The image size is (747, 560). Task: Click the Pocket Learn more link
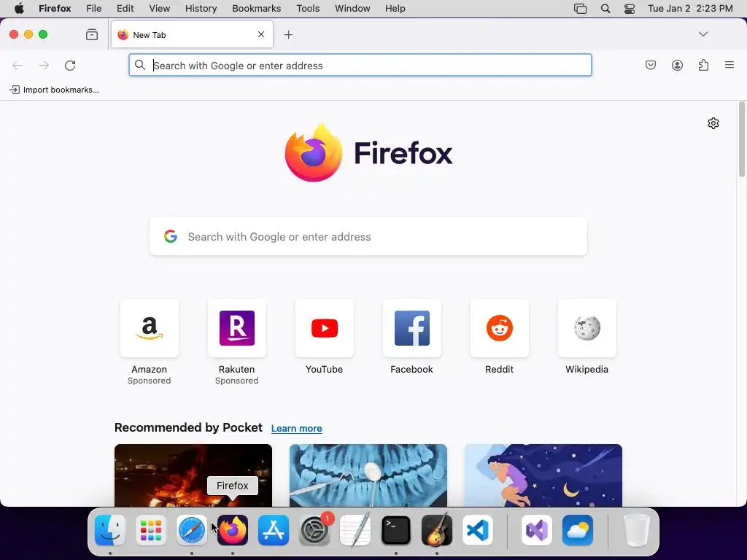click(x=296, y=428)
